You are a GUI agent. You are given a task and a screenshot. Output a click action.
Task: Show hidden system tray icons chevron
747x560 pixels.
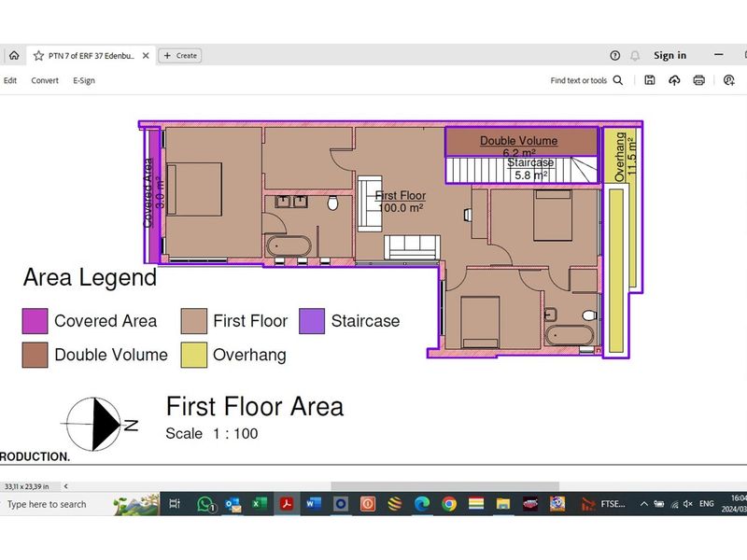coord(643,504)
